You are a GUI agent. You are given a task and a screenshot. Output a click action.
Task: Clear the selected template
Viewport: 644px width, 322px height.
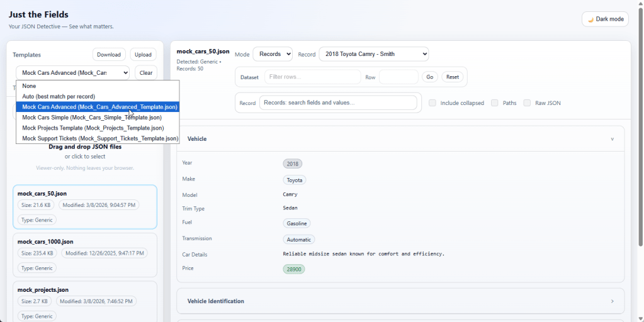[x=146, y=73]
